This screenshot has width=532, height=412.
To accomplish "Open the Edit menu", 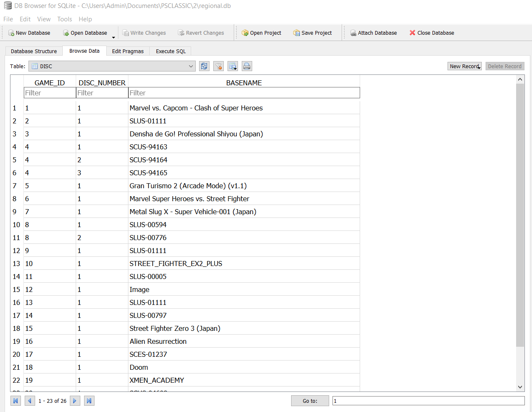I will pos(25,19).
